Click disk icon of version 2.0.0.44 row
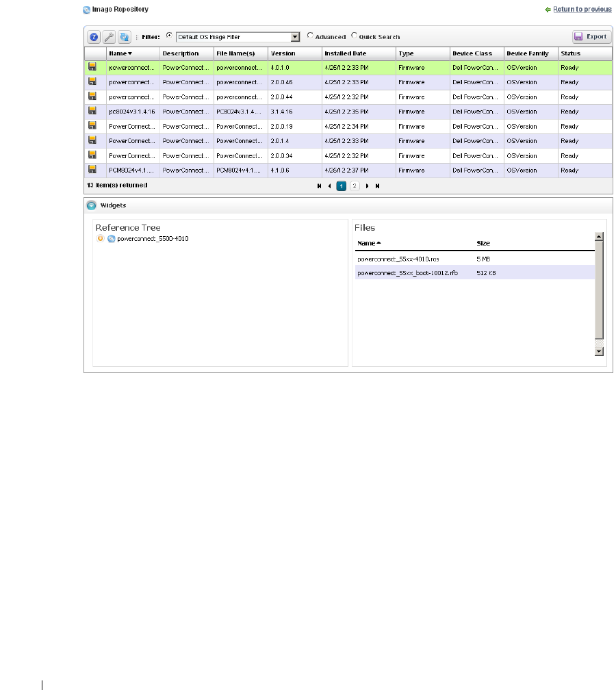616x690 pixels. [92, 96]
